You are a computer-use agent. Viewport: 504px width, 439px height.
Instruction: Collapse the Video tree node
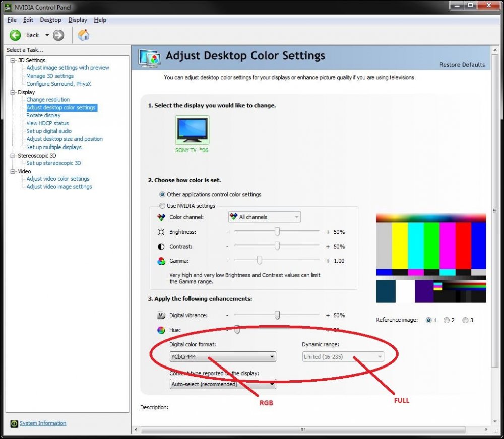[13, 172]
